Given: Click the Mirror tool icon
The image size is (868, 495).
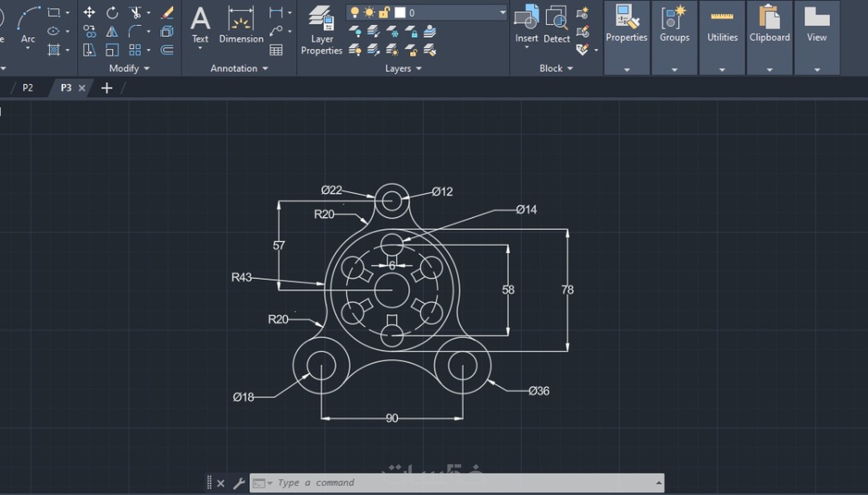Looking at the screenshot, I should tap(112, 32).
